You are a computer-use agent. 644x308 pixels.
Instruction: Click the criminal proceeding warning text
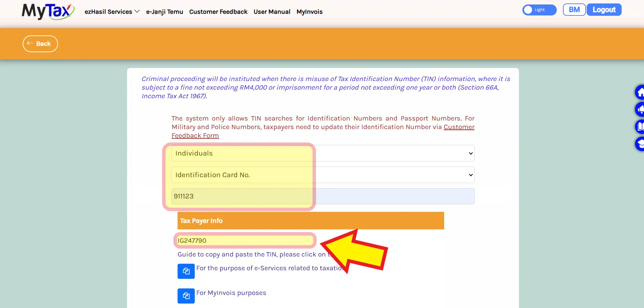click(x=326, y=88)
